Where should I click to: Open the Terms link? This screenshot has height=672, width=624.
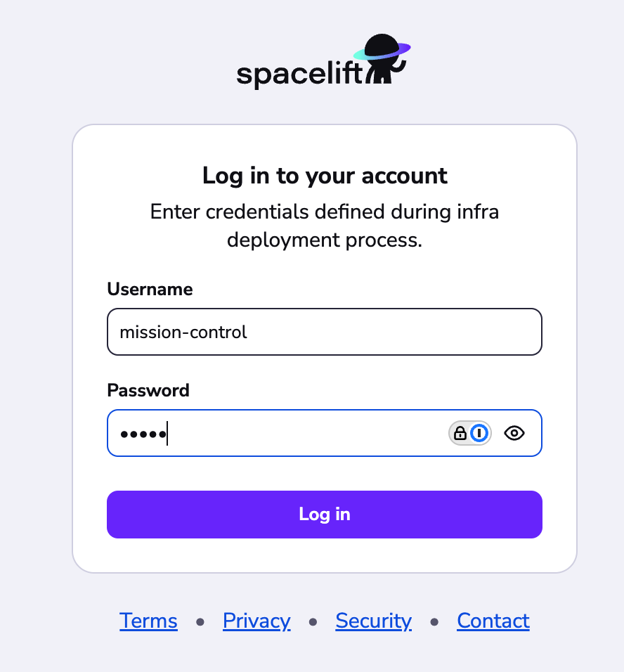(148, 621)
